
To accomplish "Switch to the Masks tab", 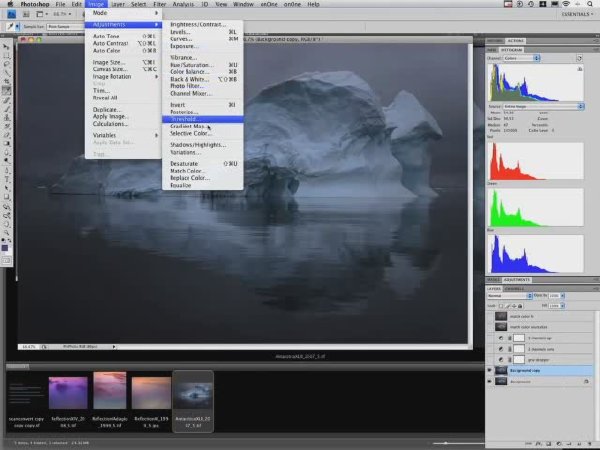I will 493,280.
